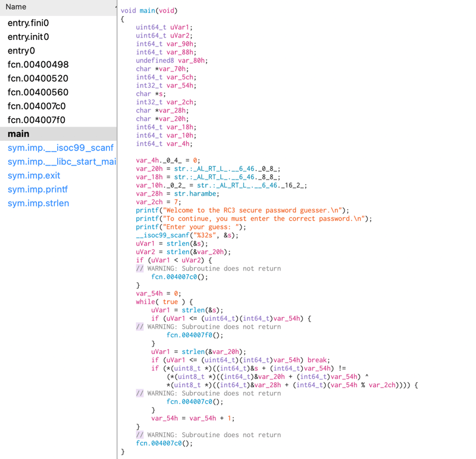
Task: Click the 'Enter your guess: ' string
Action: (x=202, y=227)
